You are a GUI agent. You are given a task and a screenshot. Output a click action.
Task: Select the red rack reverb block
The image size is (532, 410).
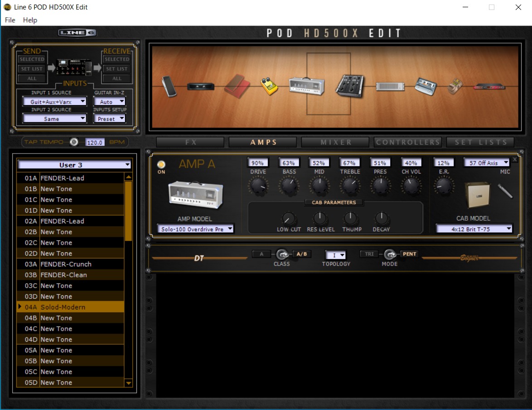coord(489,87)
